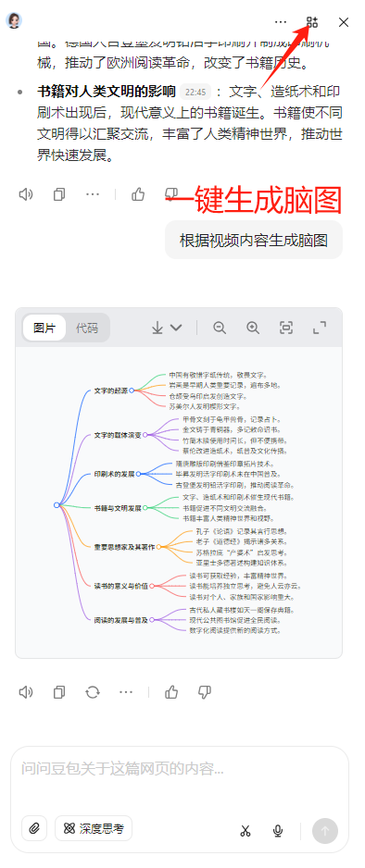This screenshot has width=365, height=868.
Task: Jump to the 22:45 video timestamp
Action: [195, 92]
